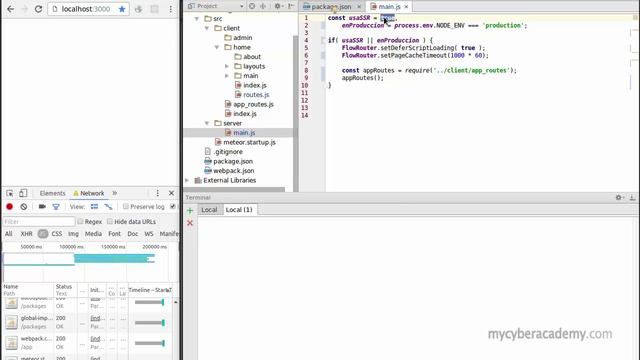Screen dimensions: 640x360
Task: Filter requests by WS
Action: coord(149,234)
